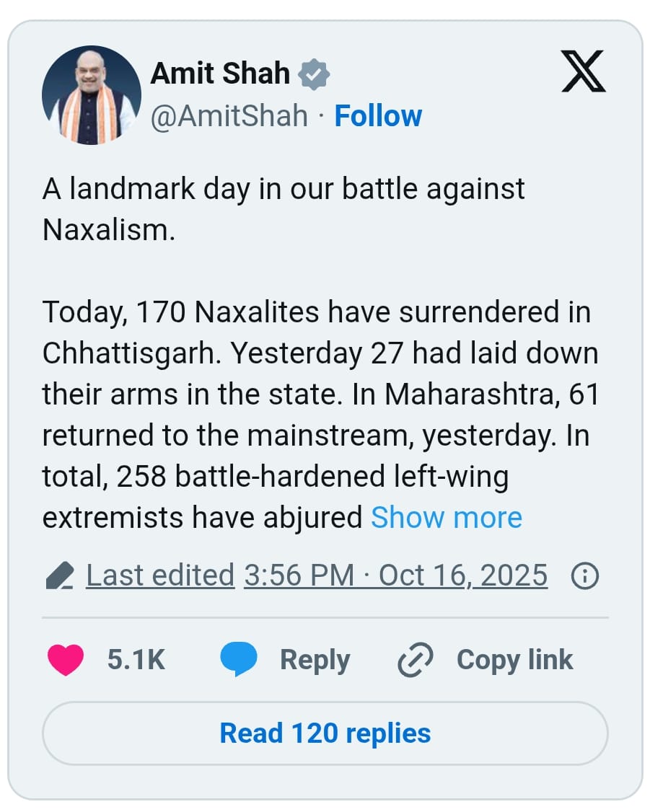This screenshot has width=650, height=812.
Task: Click the @AmitShah handle
Action: point(229,116)
